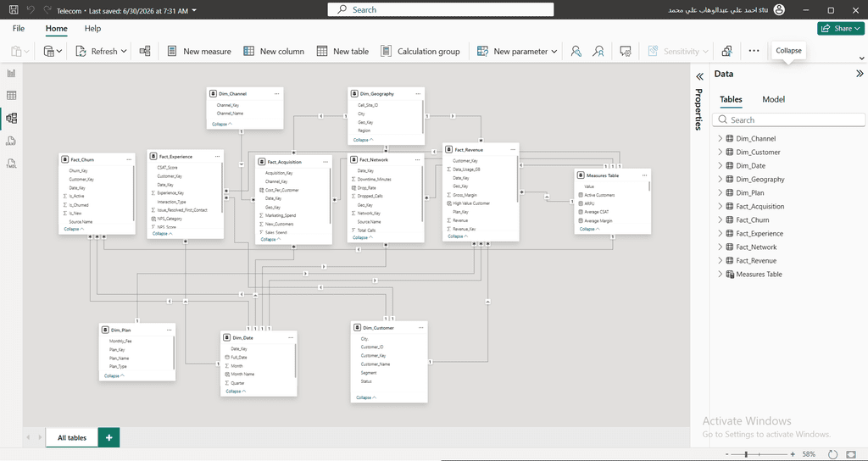
Task: Click Monthly_Fee field in Dim_Plan card
Action: (120, 342)
